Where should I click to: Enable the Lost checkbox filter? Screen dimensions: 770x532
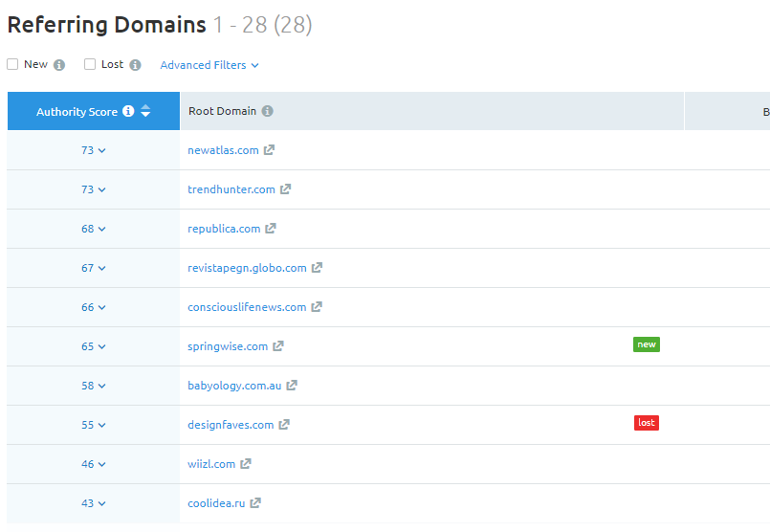point(90,64)
